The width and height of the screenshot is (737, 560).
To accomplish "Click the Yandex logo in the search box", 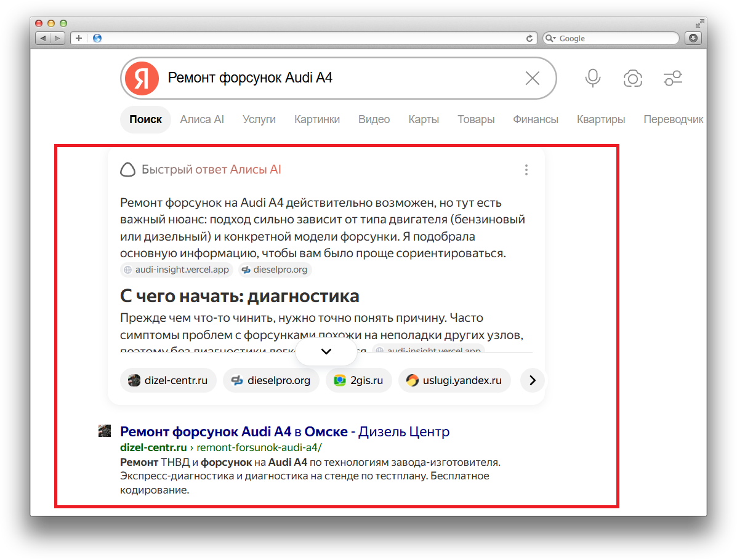I will tap(142, 78).
